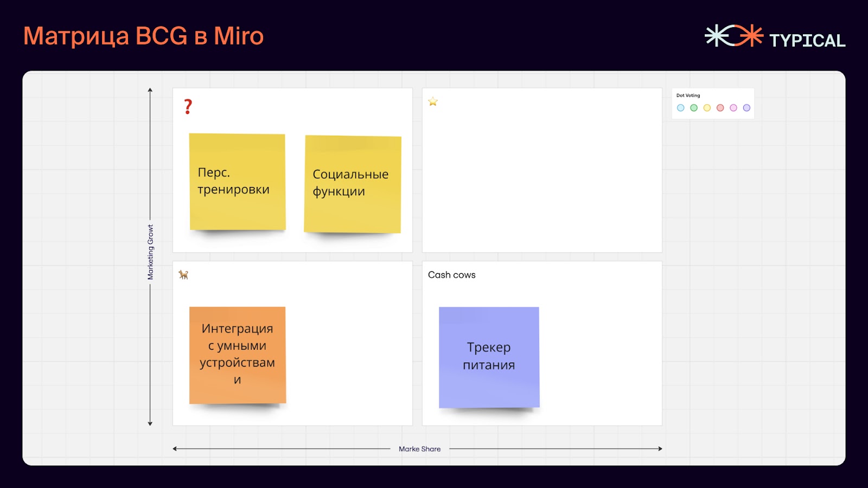Click the red question mark icon
868x488 pixels.
[188, 106]
